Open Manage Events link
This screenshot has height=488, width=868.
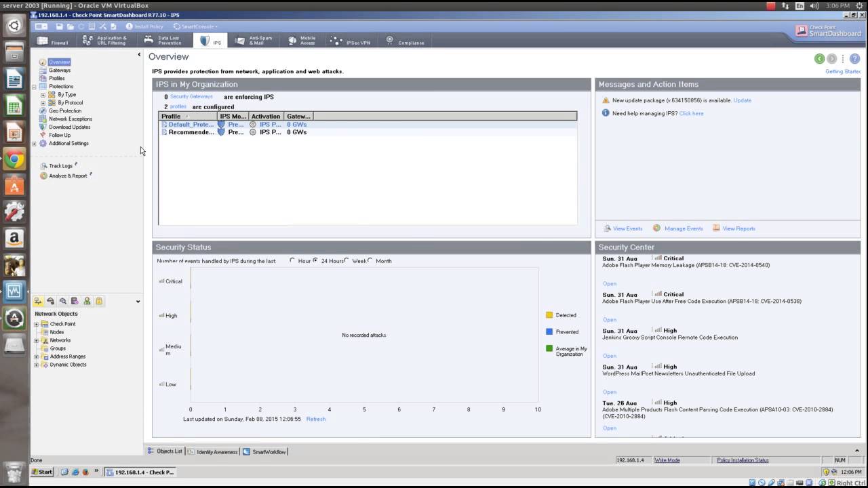[684, 228]
